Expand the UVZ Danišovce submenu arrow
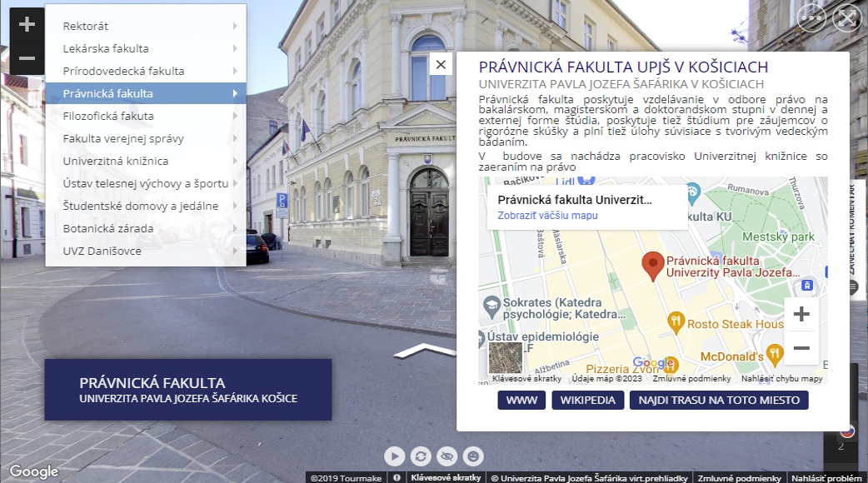Screen dimensions: 868x483 [235, 251]
